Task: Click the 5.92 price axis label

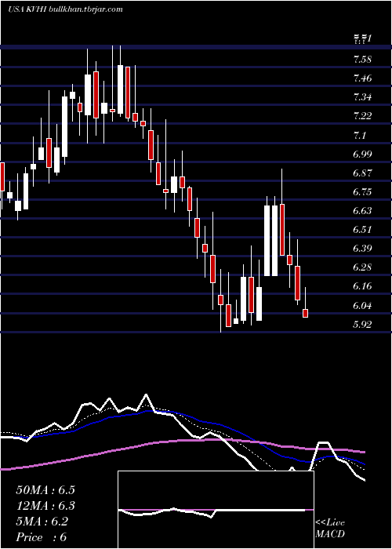Action: click(x=362, y=325)
